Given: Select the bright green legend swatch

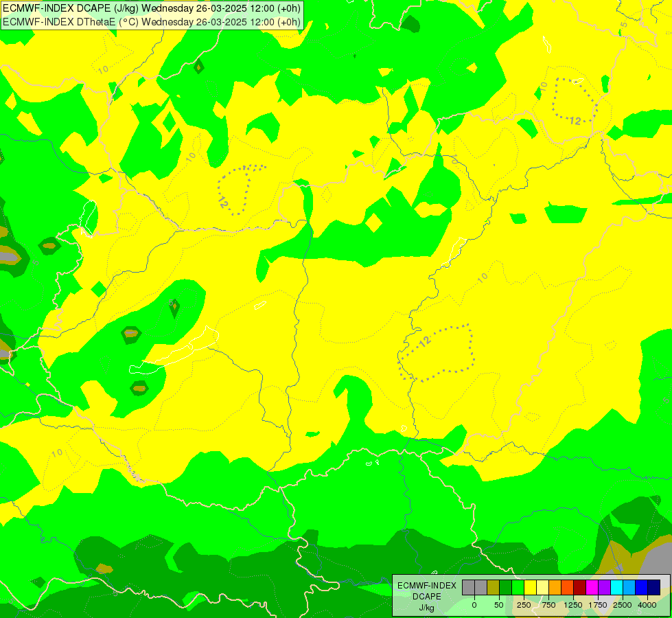Looking at the screenshot, I should (518, 588).
